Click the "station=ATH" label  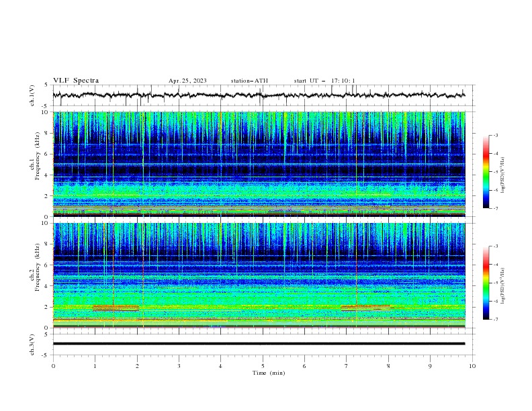(x=249, y=81)
